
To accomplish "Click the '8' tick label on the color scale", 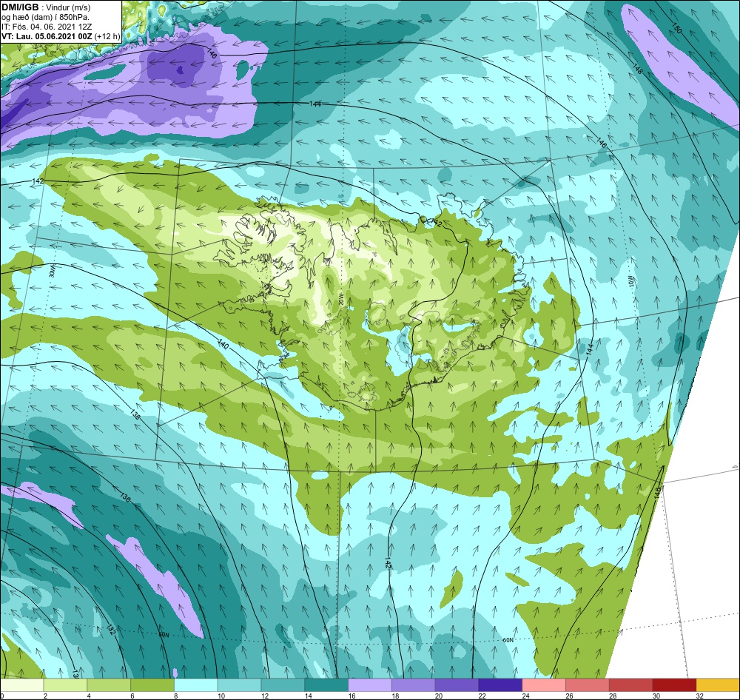I will click(x=176, y=696).
